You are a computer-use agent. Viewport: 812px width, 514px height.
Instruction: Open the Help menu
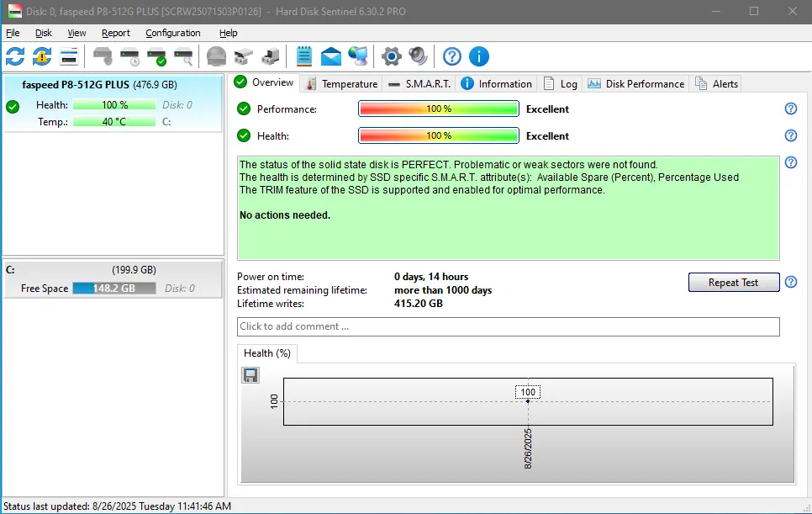[x=229, y=33]
